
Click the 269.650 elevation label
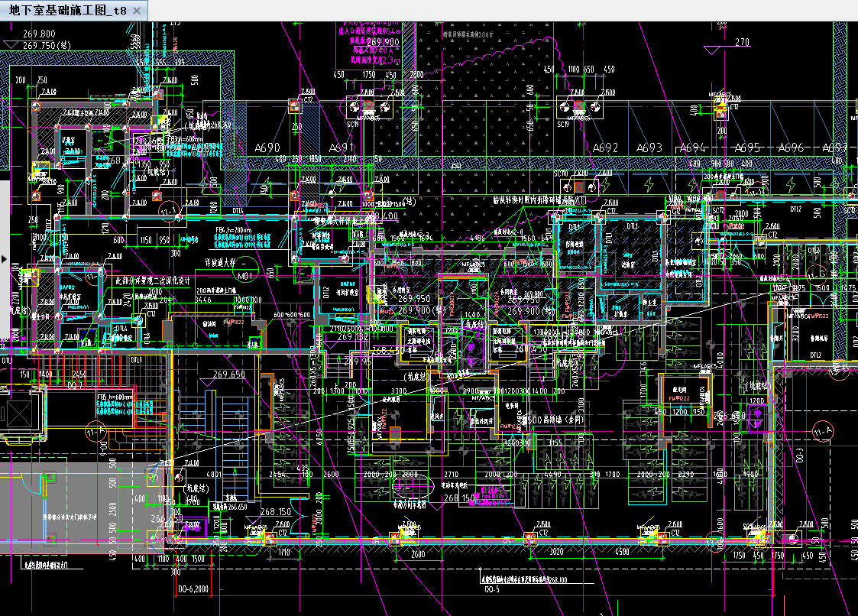coord(225,374)
